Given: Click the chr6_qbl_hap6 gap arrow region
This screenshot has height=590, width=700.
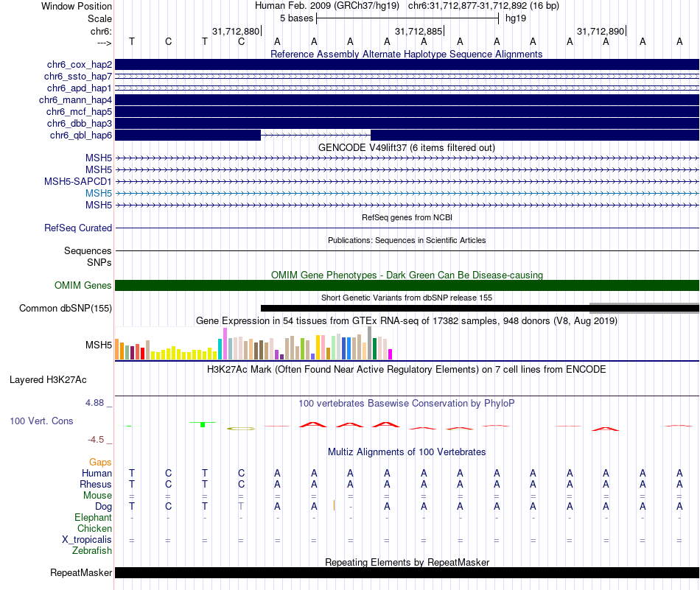Looking at the screenshot, I should [315, 136].
